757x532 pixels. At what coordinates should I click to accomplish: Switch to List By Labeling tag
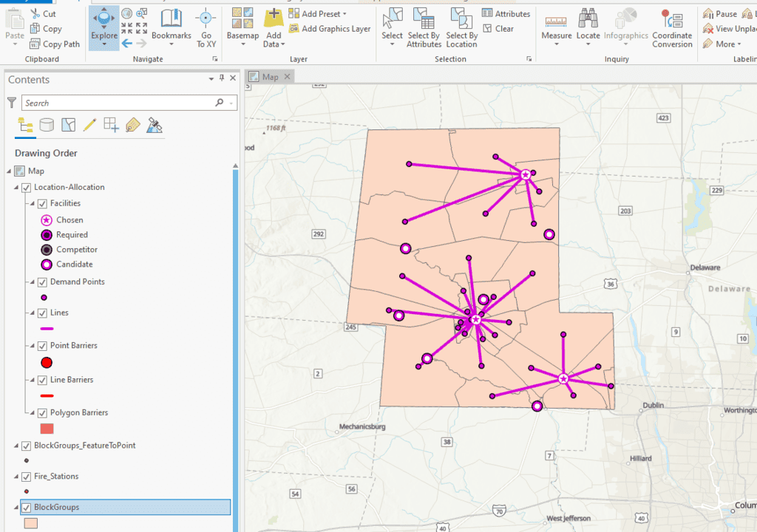click(133, 126)
